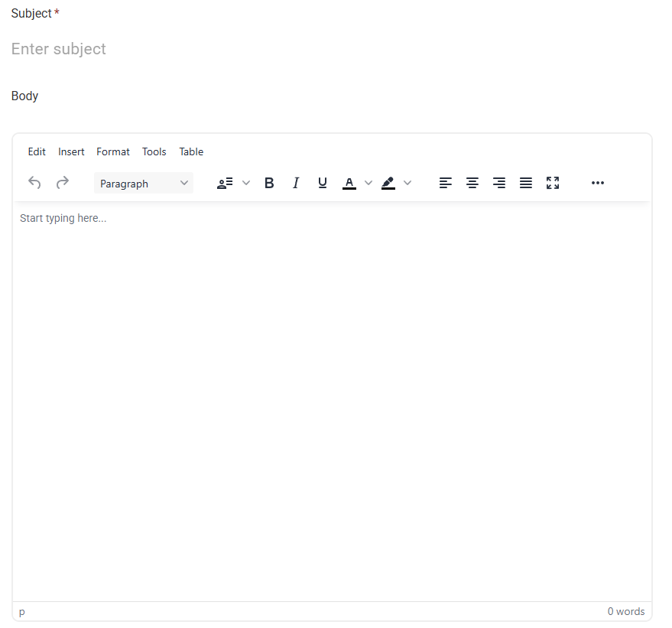Apply the highlight background color
Viewport: 672px width, 628px height.
point(388,183)
